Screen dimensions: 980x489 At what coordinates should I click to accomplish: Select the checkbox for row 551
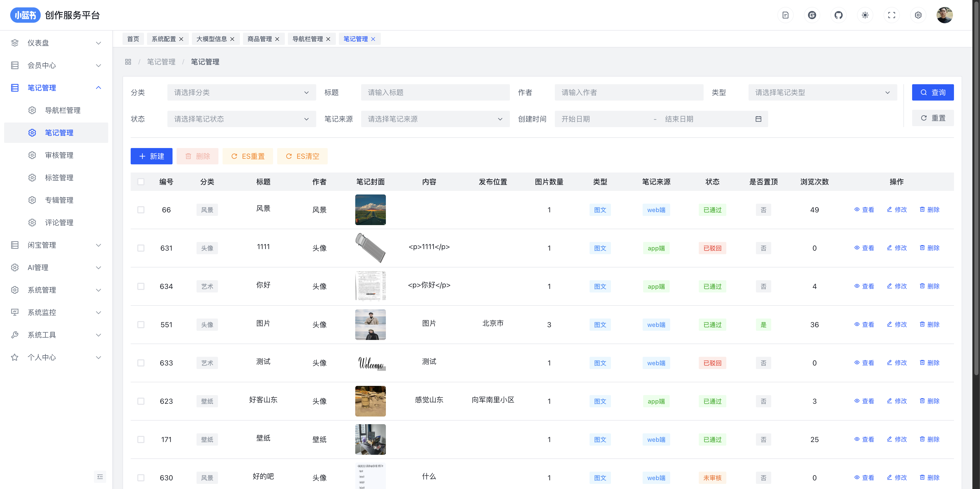[x=141, y=325]
